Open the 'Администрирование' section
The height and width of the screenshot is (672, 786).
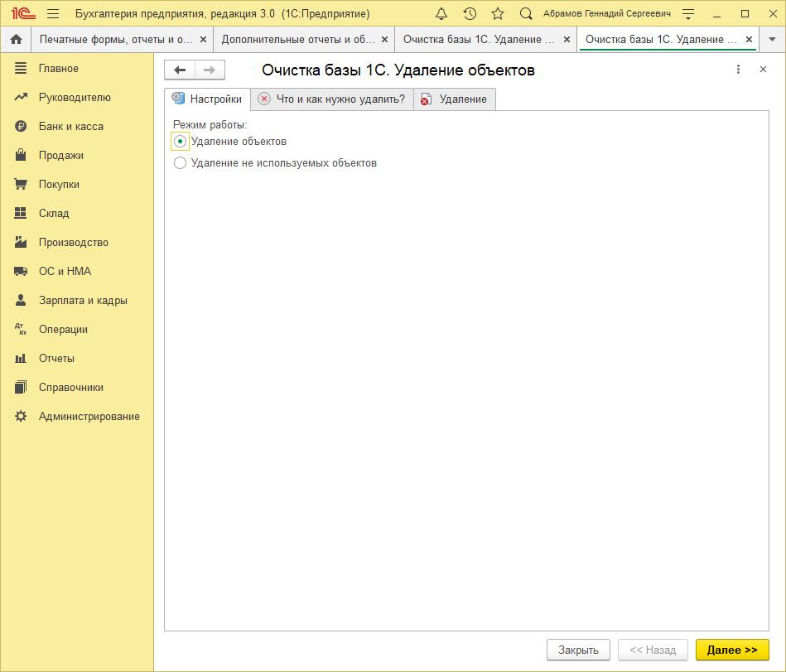click(89, 416)
